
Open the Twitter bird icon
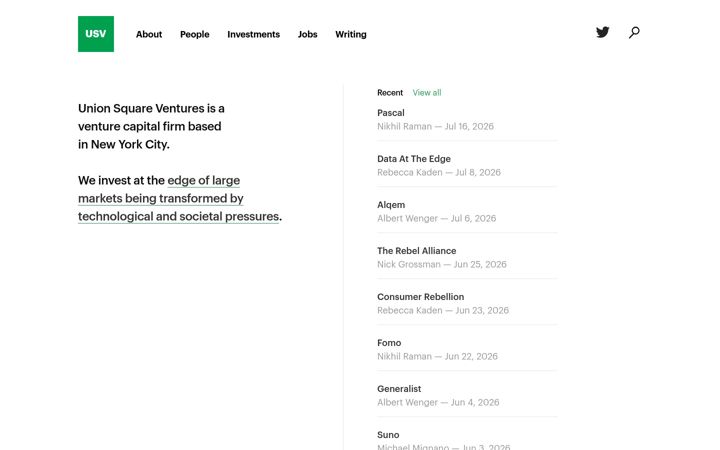(602, 32)
